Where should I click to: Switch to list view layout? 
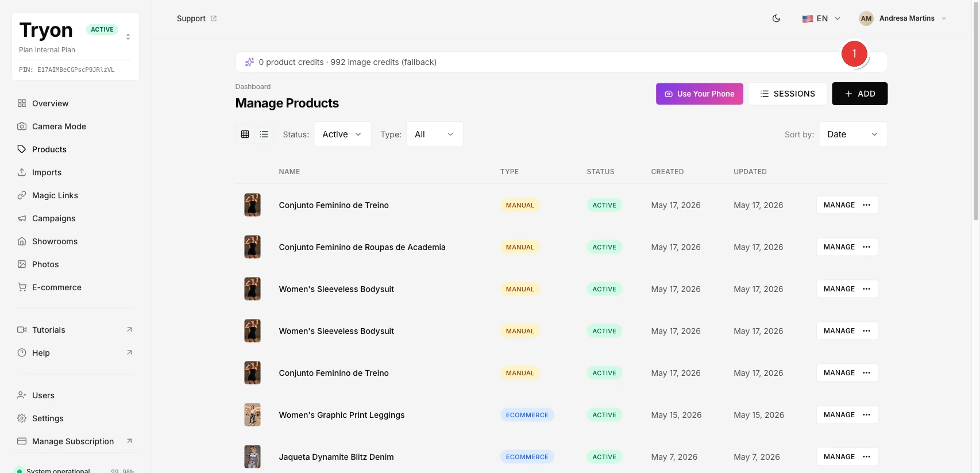pyautogui.click(x=264, y=134)
